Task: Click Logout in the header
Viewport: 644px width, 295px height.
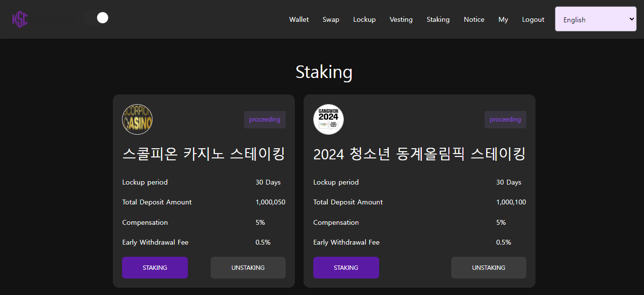Action: (x=533, y=19)
